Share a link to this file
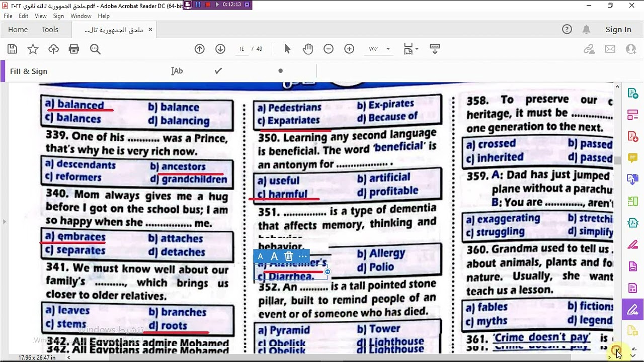Screen dimensions: 644x362 (x=589, y=49)
